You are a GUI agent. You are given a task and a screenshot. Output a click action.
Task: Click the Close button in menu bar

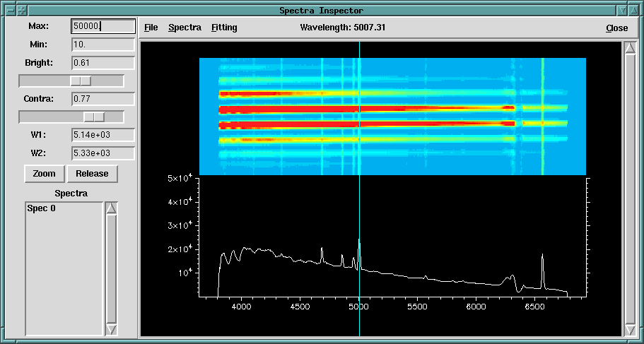click(617, 28)
